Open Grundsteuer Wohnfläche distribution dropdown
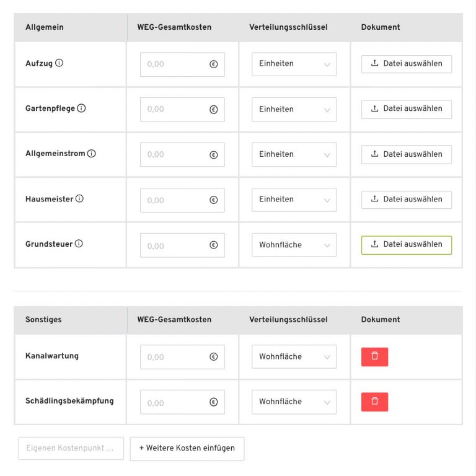The image size is (476, 476). (294, 245)
